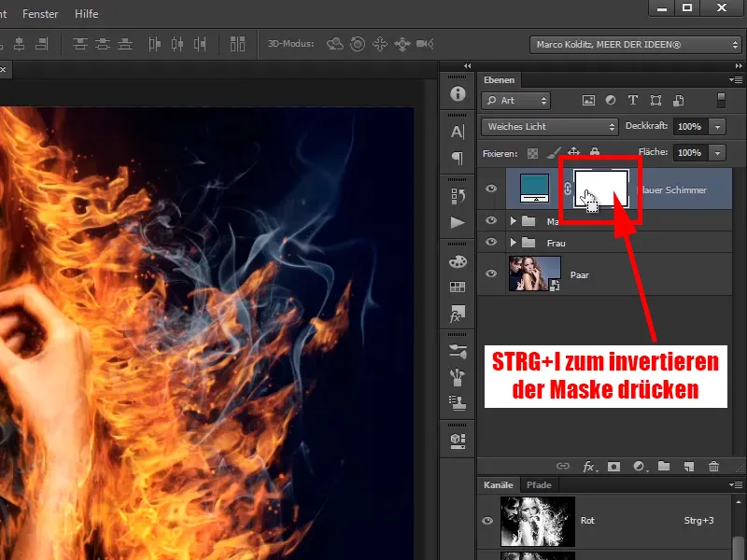Select 3D zoom camera mode icon
The image size is (747, 560).
tap(425, 44)
